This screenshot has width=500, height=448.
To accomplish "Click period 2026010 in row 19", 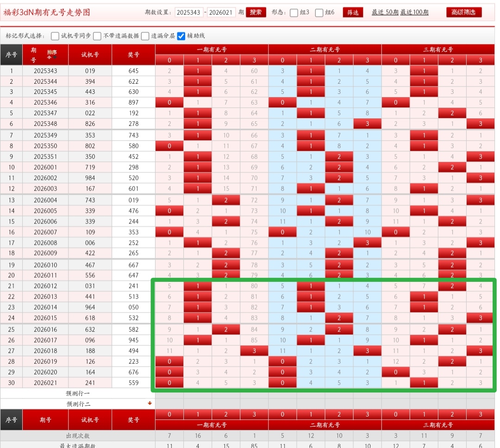I will (x=45, y=265).
